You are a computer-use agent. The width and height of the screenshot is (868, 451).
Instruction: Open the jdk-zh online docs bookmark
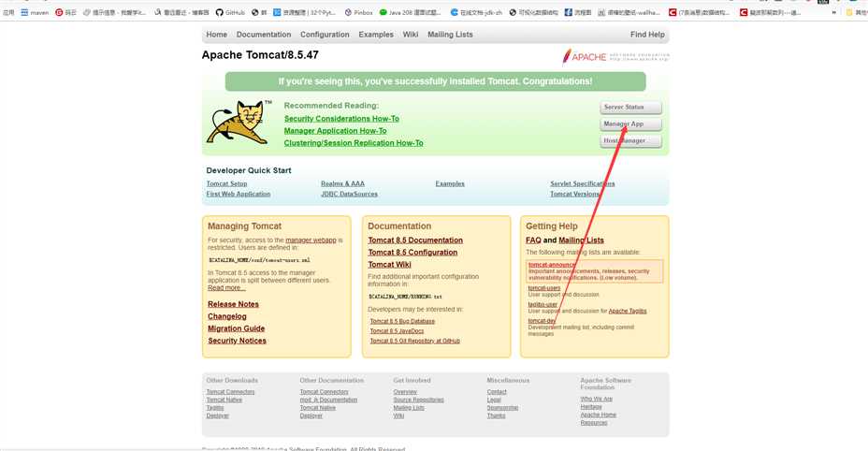point(476,12)
